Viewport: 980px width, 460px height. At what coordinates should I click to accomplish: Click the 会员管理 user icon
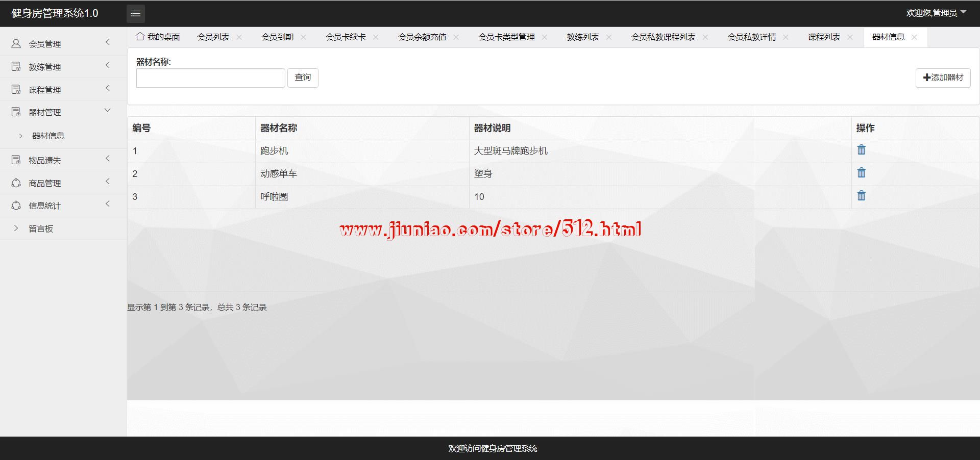click(x=16, y=44)
